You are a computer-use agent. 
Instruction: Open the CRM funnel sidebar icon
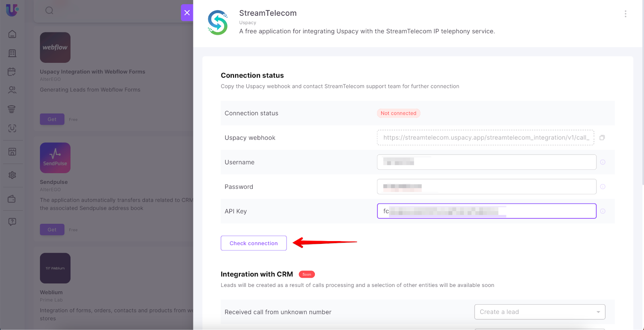[12, 109]
